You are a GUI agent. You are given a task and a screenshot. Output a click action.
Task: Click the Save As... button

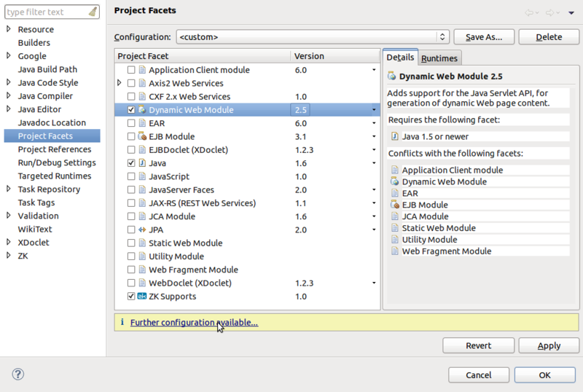484,37
